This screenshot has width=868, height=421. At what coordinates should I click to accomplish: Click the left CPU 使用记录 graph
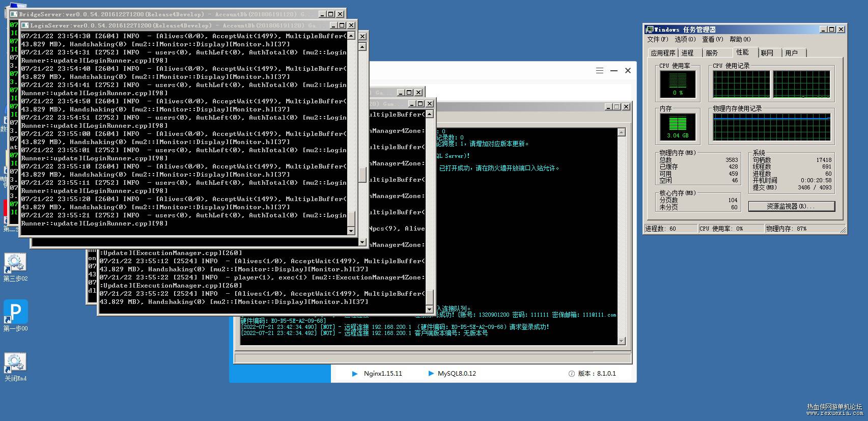click(741, 84)
